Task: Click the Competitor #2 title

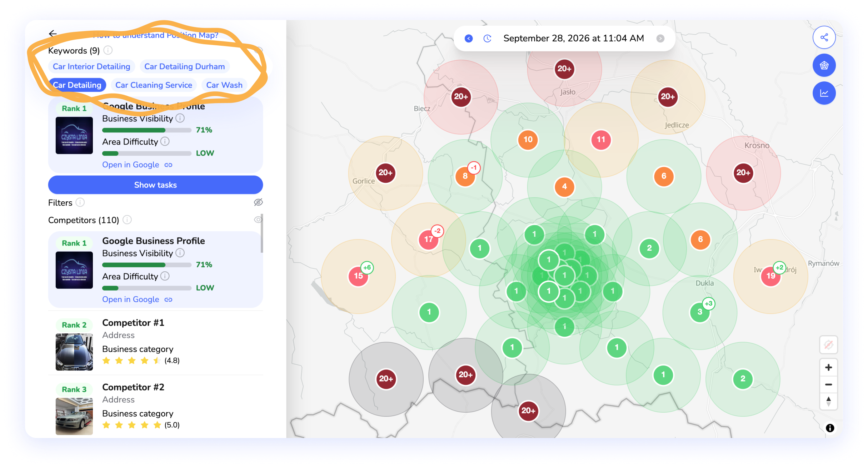Action: coord(133,387)
